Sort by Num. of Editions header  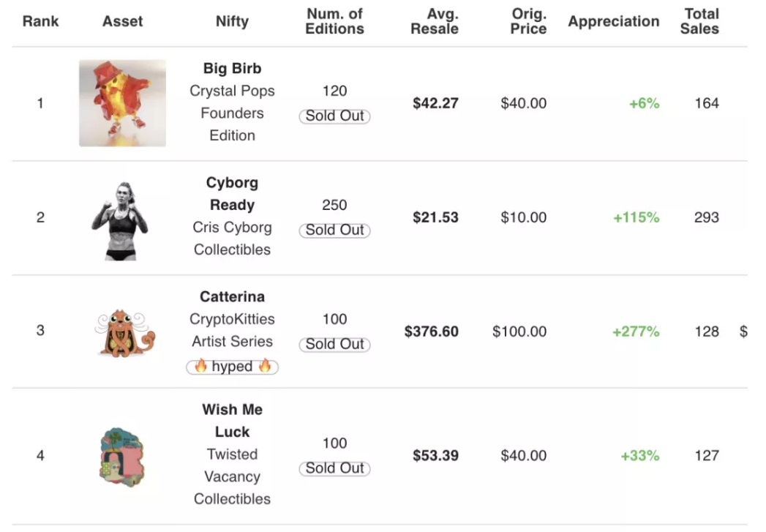[x=334, y=21]
